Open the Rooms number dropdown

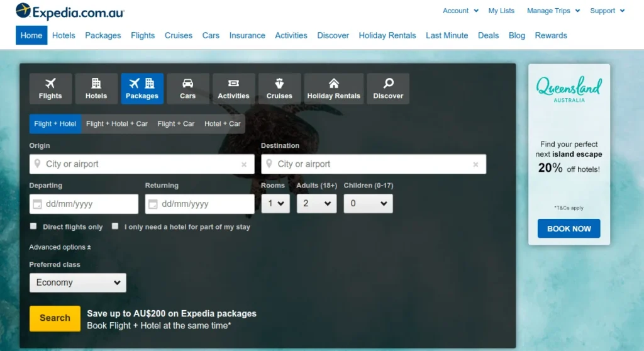point(275,204)
